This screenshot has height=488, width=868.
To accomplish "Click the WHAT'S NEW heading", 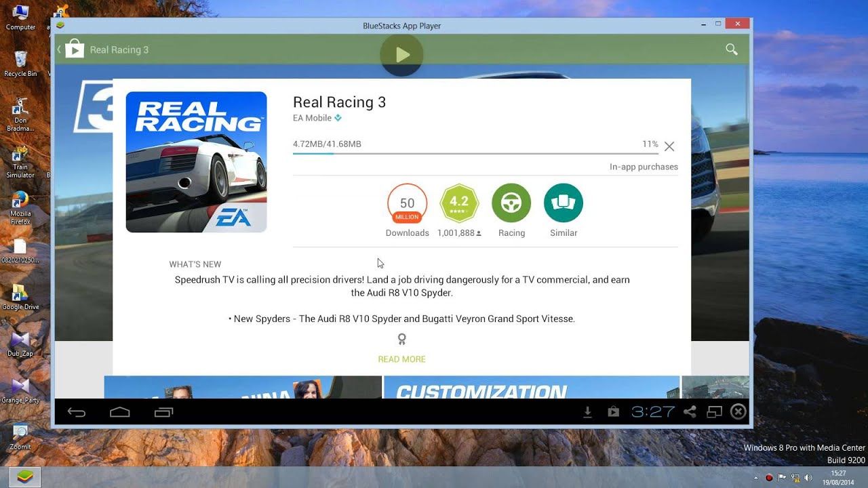I will pos(195,264).
